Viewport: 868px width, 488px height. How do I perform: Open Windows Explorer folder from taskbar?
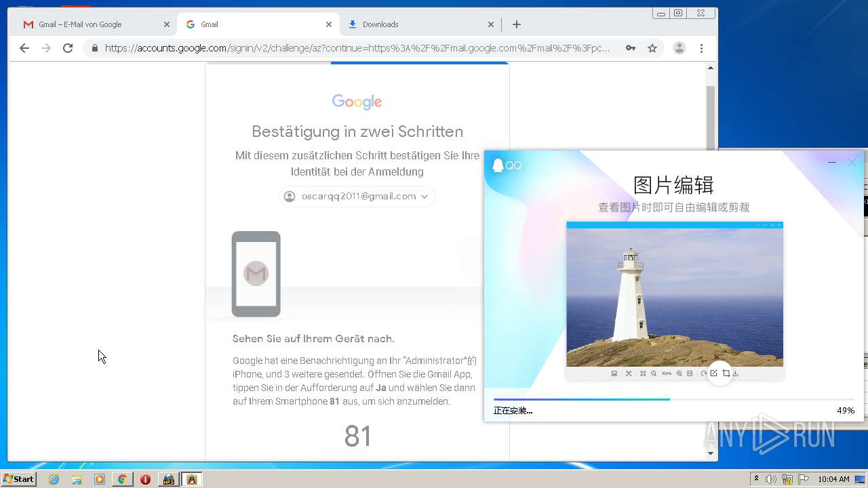coord(77,479)
